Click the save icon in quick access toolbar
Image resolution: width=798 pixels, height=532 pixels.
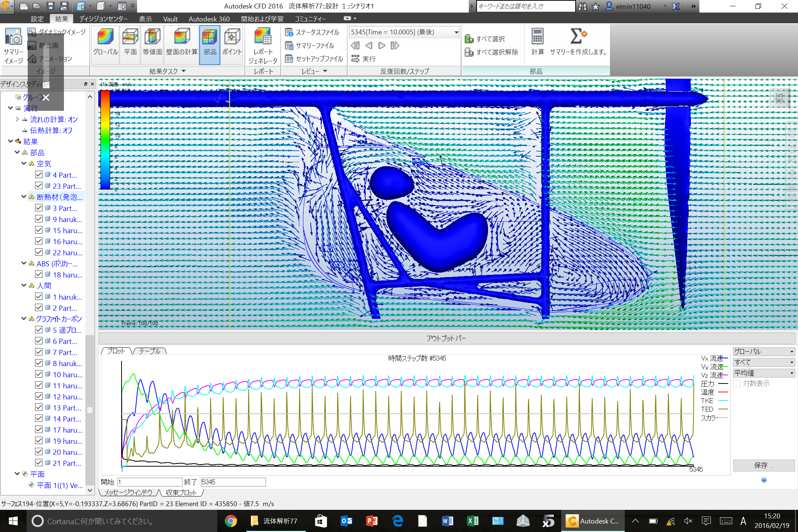(50, 6)
